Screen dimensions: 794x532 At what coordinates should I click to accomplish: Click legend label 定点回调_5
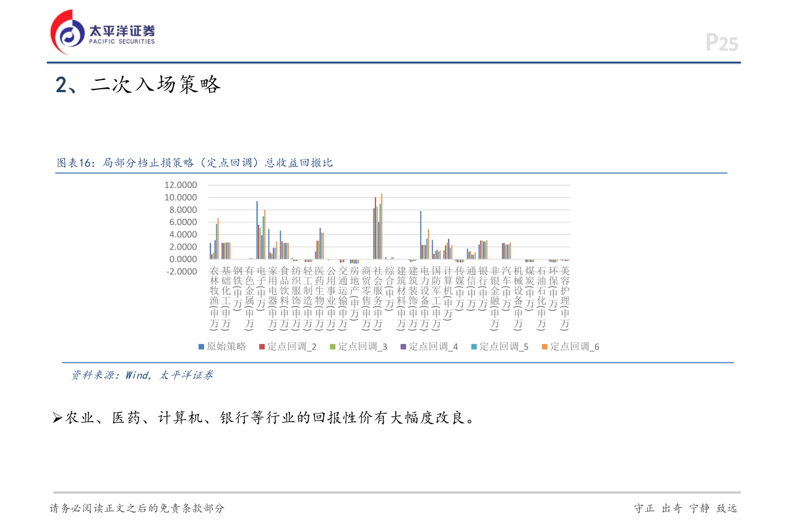tap(503, 347)
